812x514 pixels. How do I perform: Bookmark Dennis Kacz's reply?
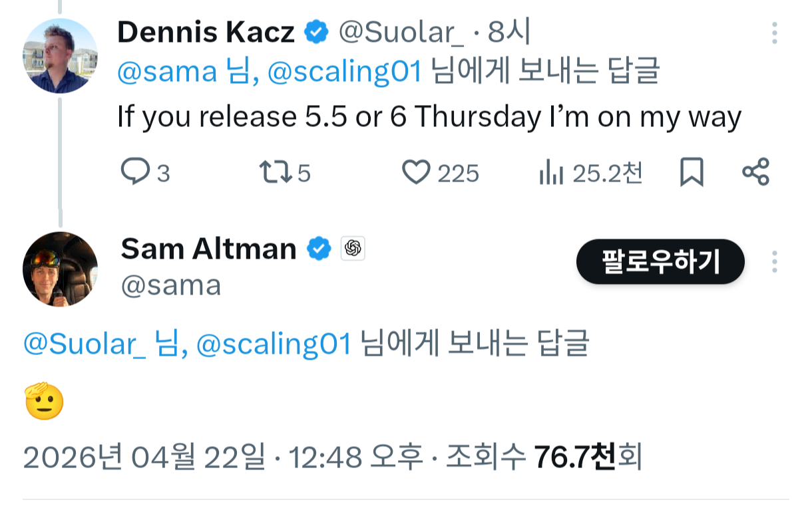click(x=692, y=172)
